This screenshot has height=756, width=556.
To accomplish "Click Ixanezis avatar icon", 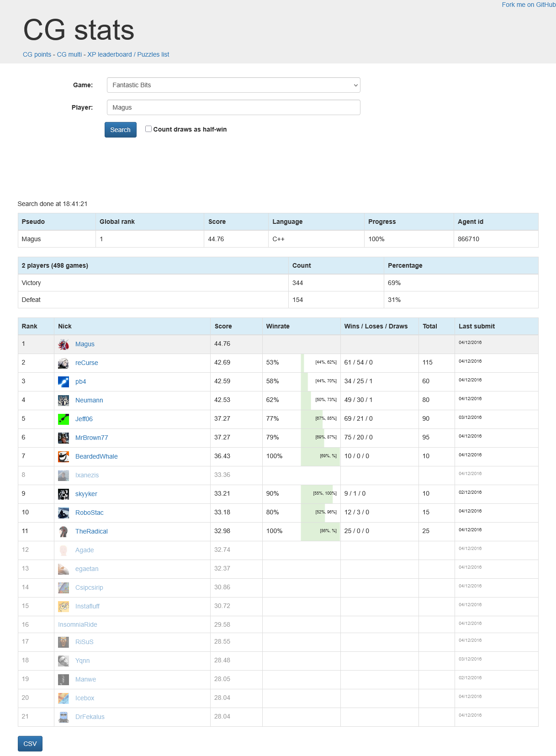I will (x=64, y=476).
